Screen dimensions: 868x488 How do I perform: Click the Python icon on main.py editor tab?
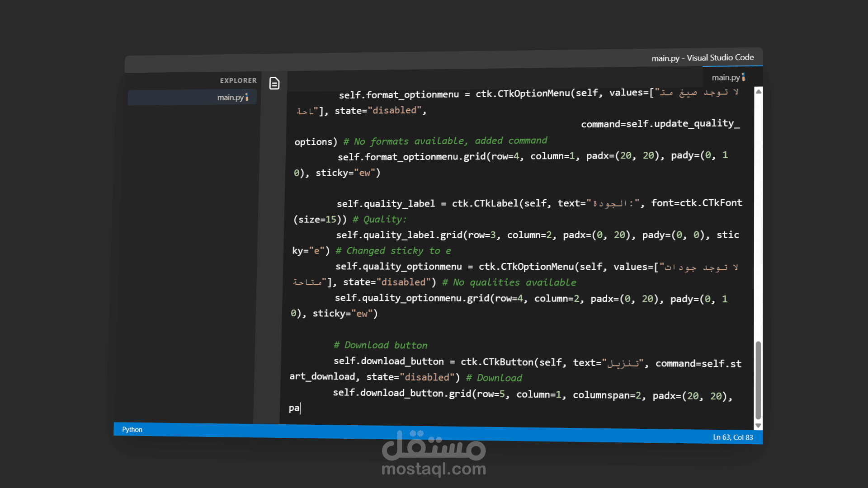743,77
